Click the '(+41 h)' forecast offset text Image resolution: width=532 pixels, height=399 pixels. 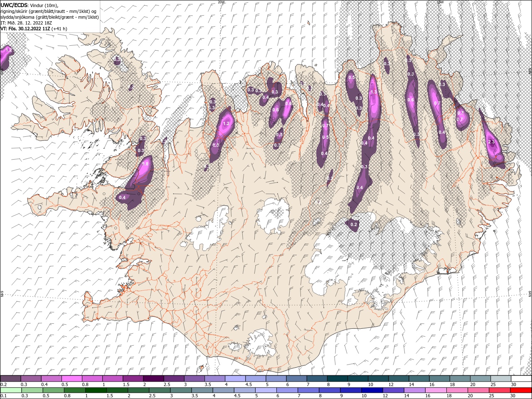point(59,29)
